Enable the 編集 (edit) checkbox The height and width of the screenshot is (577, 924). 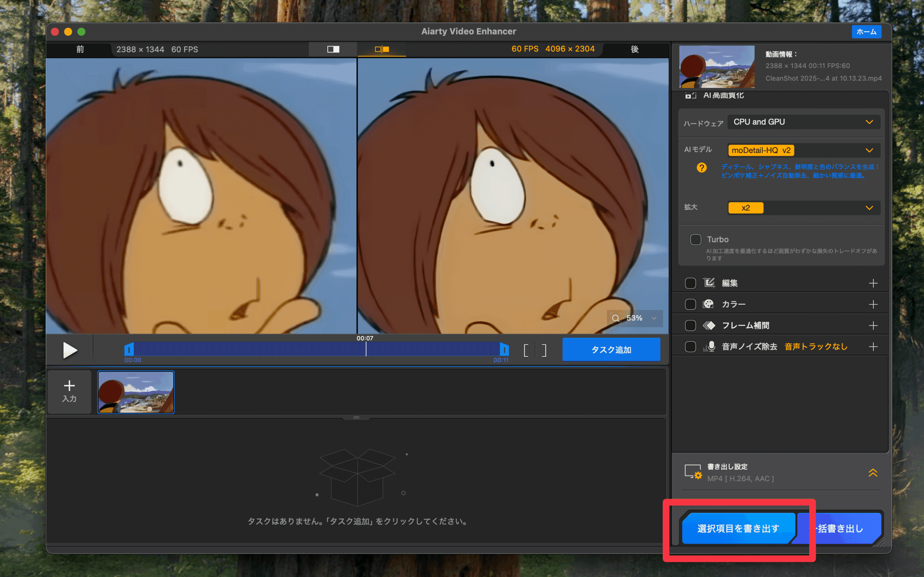(690, 283)
